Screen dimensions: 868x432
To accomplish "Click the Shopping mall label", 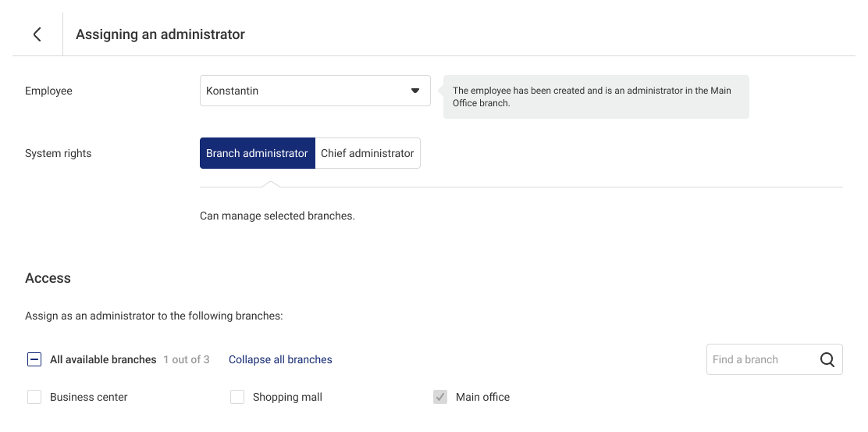I will click(x=287, y=397).
